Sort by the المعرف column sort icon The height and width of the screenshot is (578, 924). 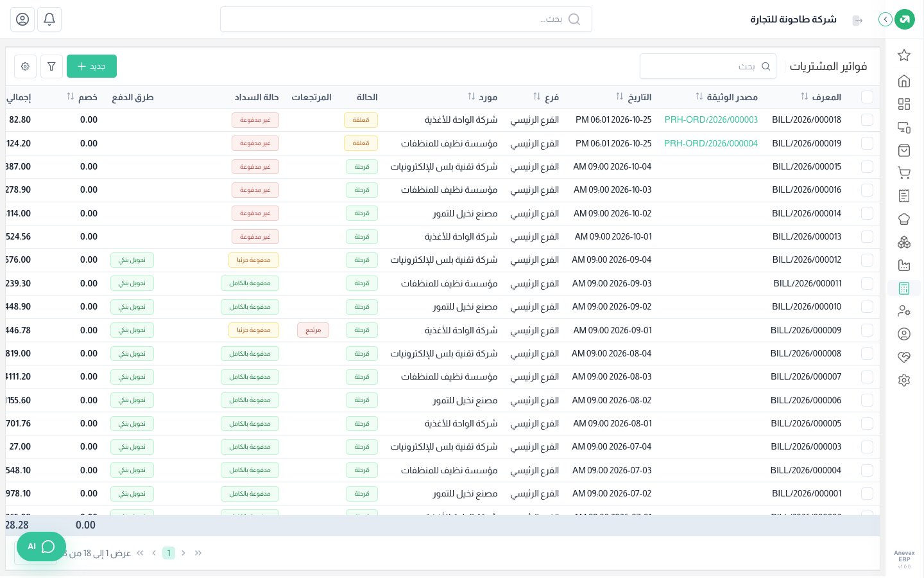(x=805, y=96)
